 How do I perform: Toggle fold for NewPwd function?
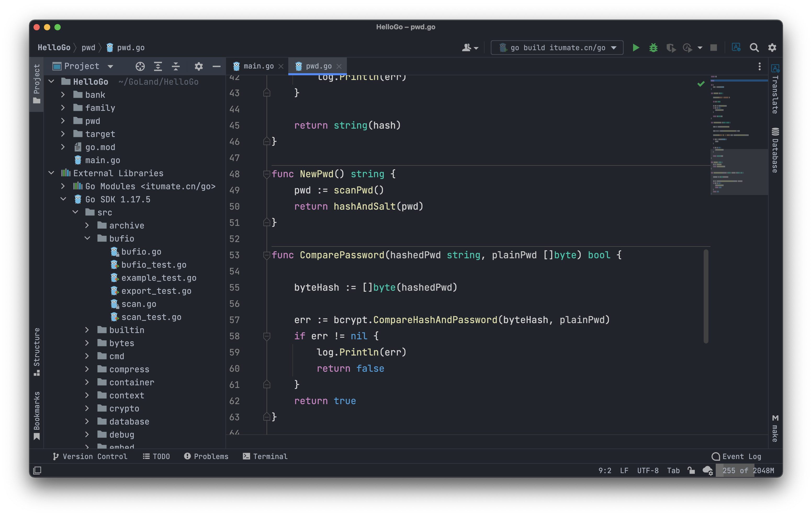tap(266, 174)
